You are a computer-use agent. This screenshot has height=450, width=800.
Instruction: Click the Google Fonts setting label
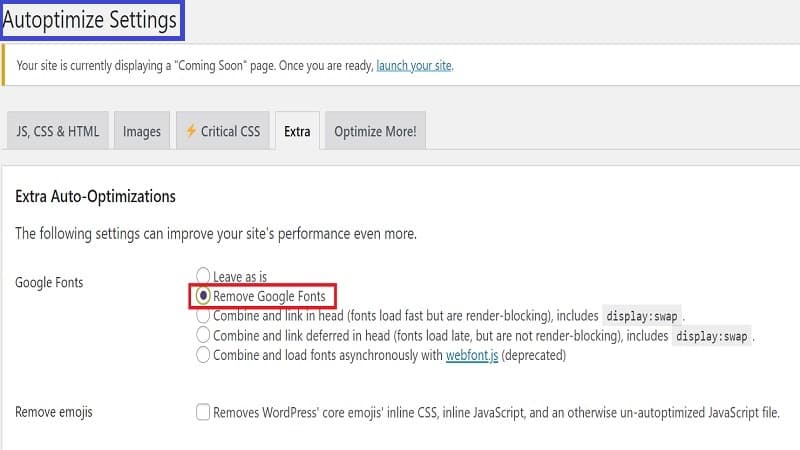click(x=49, y=283)
